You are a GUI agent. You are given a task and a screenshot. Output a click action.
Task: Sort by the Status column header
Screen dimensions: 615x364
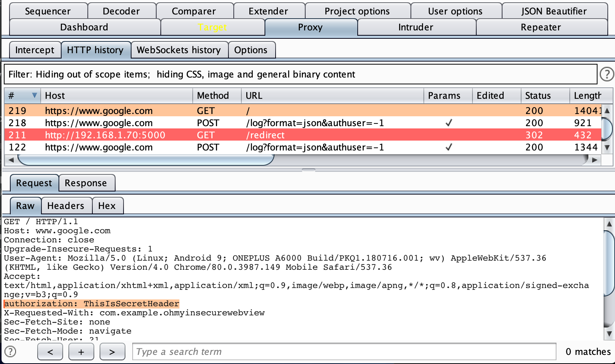tap(545, 95)
